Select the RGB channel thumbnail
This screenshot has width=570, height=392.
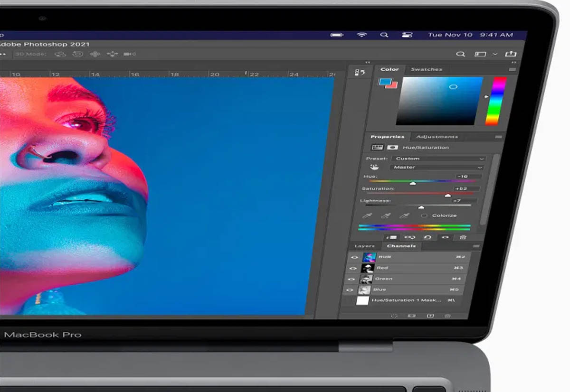pyautogui.click(x=369, y=257)
